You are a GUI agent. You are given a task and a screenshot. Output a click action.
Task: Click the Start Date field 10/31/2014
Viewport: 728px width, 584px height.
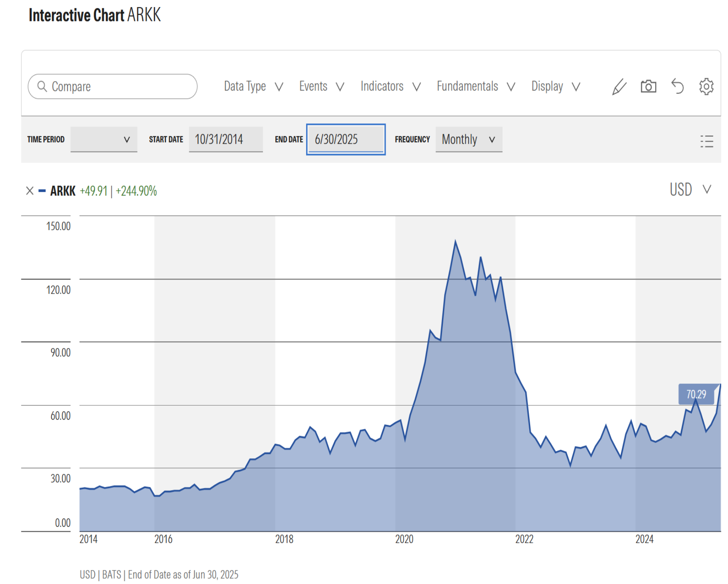click(x=226, y=140)
